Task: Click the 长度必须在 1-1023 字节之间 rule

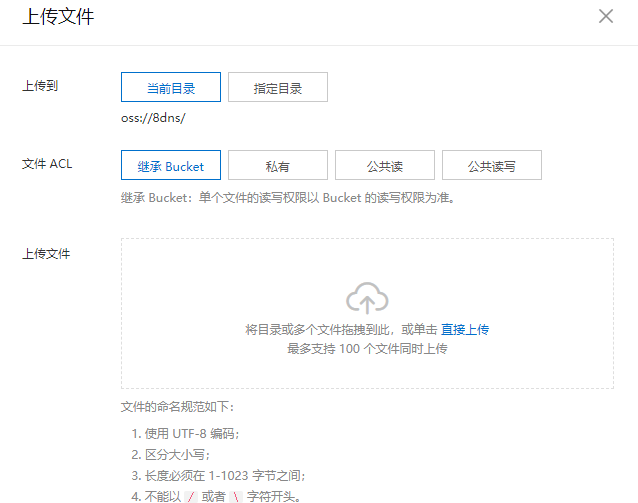Action: [218, 475]
